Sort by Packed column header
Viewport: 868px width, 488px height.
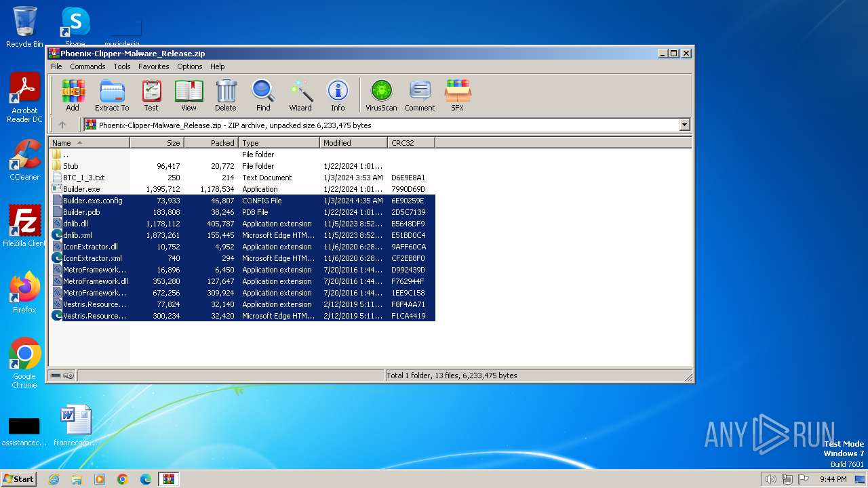click(x=211, y=143)
